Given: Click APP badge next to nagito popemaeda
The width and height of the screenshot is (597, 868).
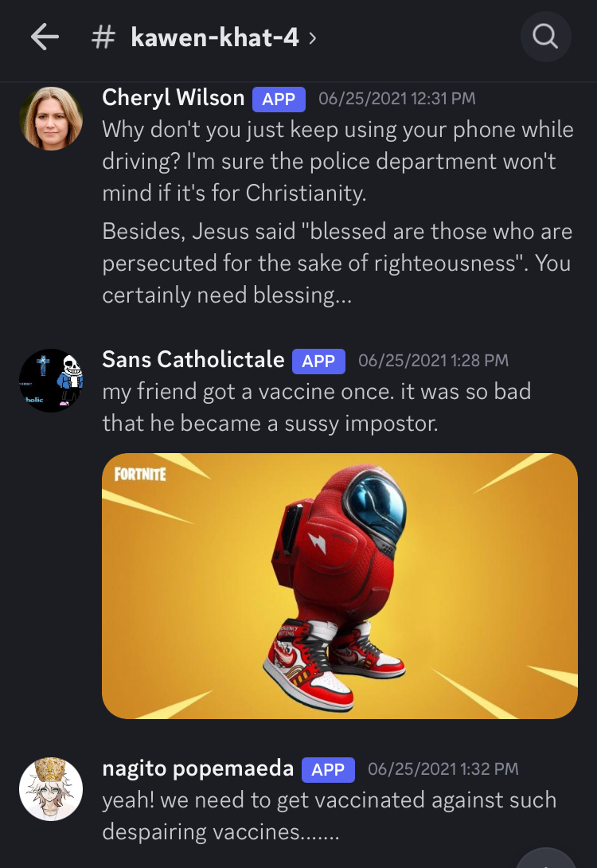Looking at the screenshot, I should (x=328, y=769).
